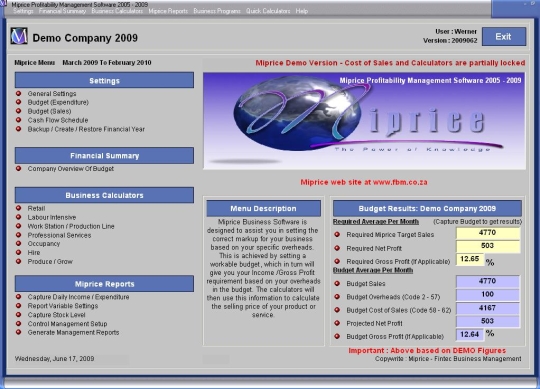Click red bullet beside Control Management Setup
The height and width of the screenshot is (389, 540).
(19, 323)
